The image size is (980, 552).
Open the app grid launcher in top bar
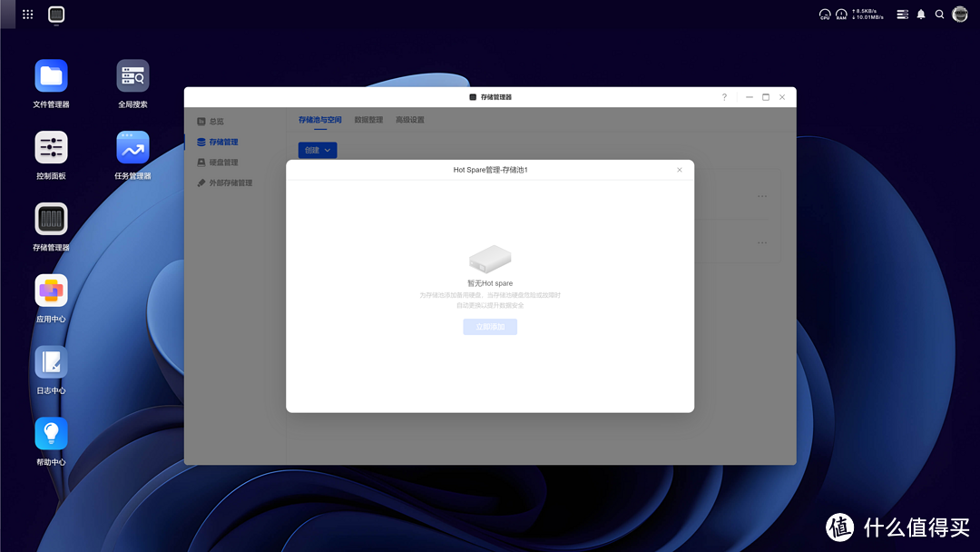coord(27,15)
